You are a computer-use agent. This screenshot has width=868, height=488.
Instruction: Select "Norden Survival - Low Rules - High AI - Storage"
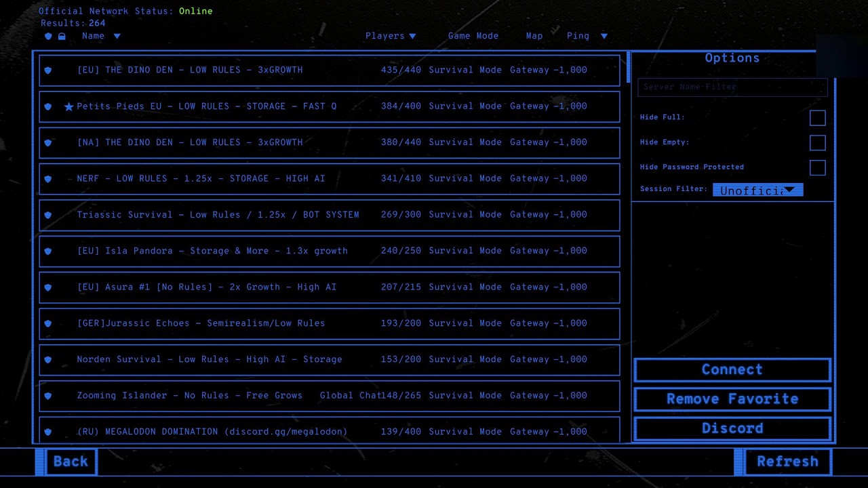click(x=330, y=360)
